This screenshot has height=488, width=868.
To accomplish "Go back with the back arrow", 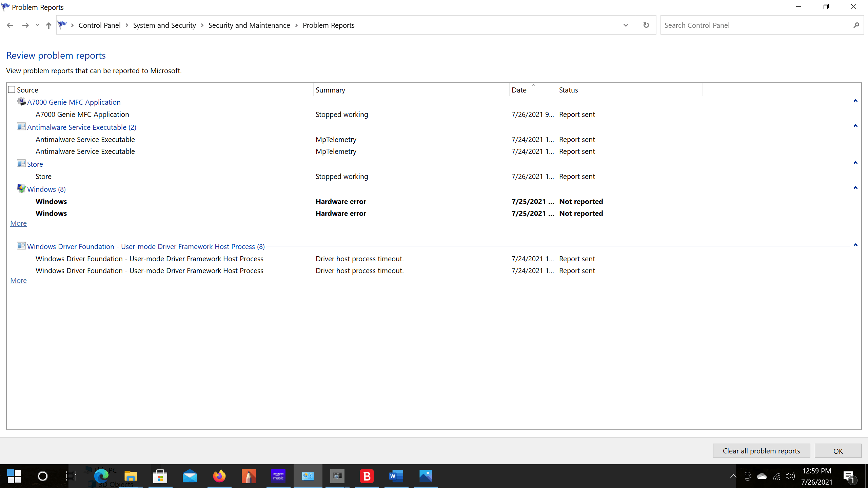I will 10,25.
